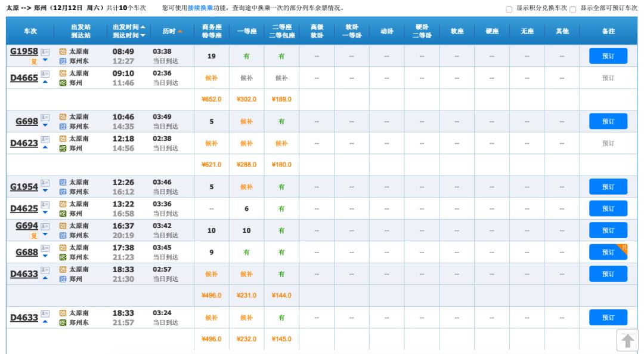This screenshot has width=644, height=354.
Task: Open ID card icon next to G694
Action: (x=45, y=226)
